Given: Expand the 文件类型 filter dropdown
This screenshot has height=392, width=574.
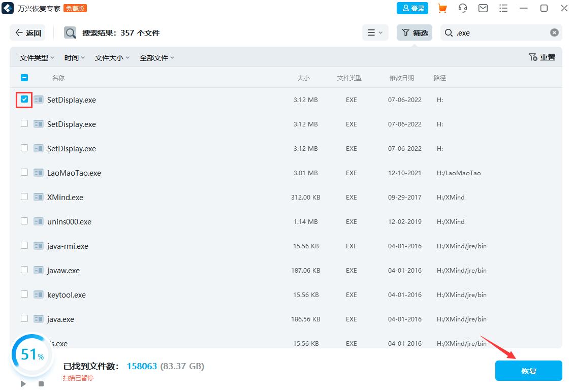Looking at the screenshot, I should (37, 58).
